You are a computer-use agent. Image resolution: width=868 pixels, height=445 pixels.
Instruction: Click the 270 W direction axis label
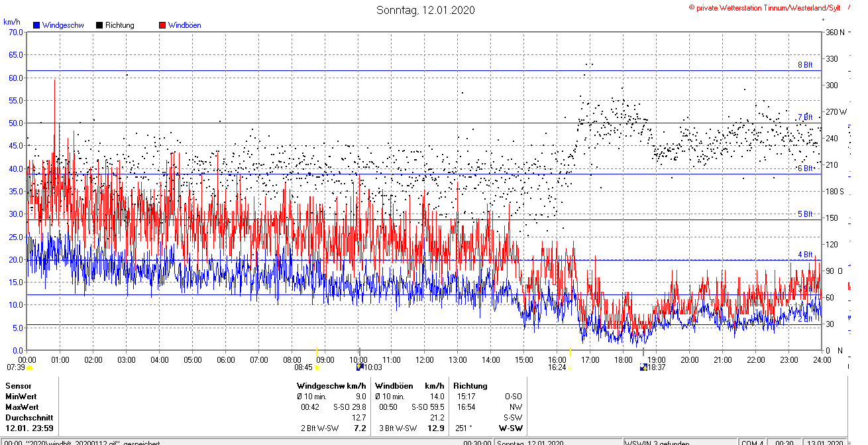pos(836,111)
